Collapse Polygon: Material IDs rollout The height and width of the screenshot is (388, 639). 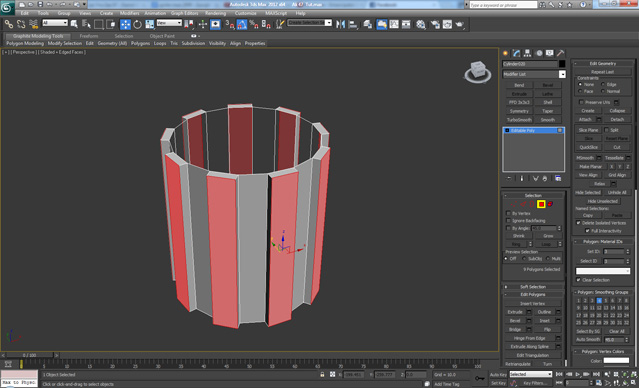[603, 242]
